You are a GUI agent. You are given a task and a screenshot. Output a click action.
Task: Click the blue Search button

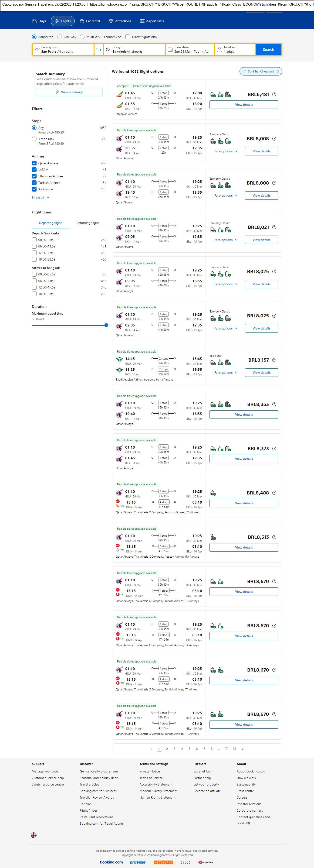click(268, 50)
